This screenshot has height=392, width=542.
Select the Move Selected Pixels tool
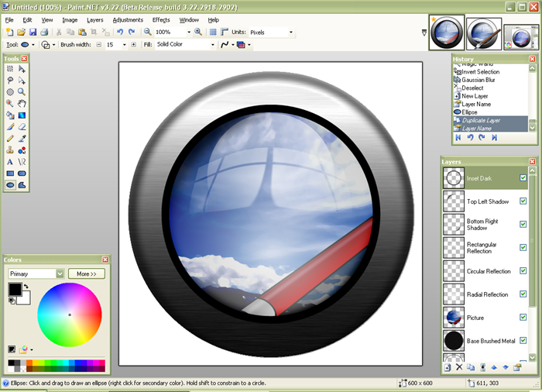(x=22, y=69)
